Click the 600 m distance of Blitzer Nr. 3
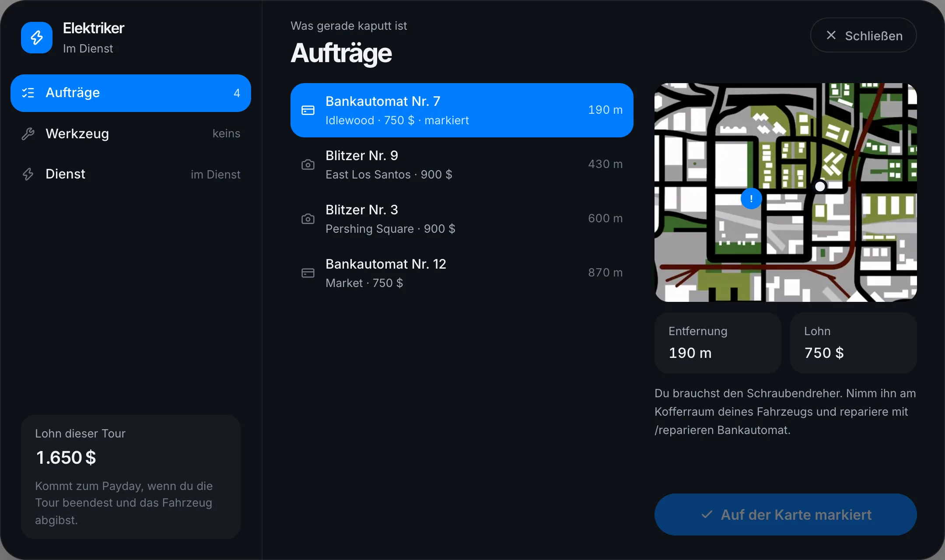Screen dimensions: 945x560 click(605, 218)
